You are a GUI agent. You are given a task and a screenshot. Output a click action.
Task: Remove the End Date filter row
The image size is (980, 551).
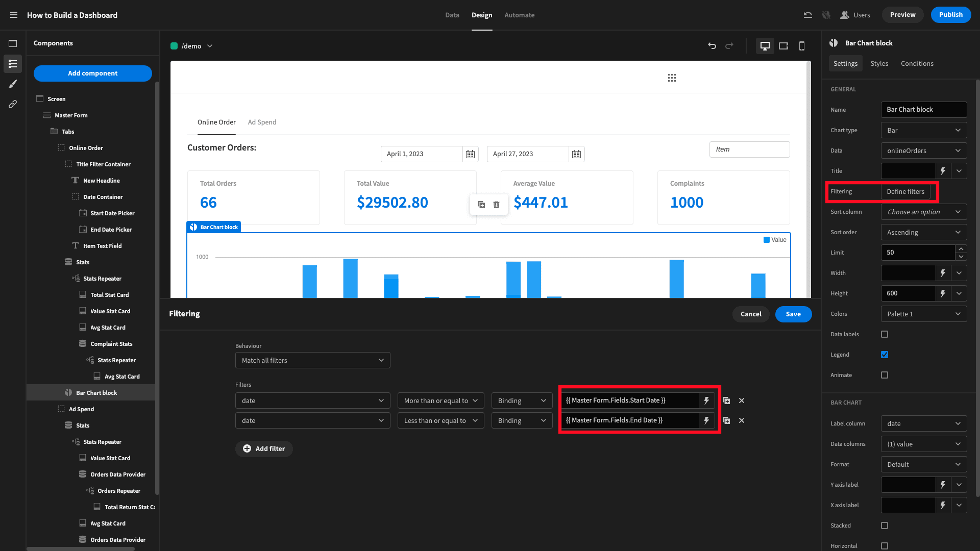point(742,420)
